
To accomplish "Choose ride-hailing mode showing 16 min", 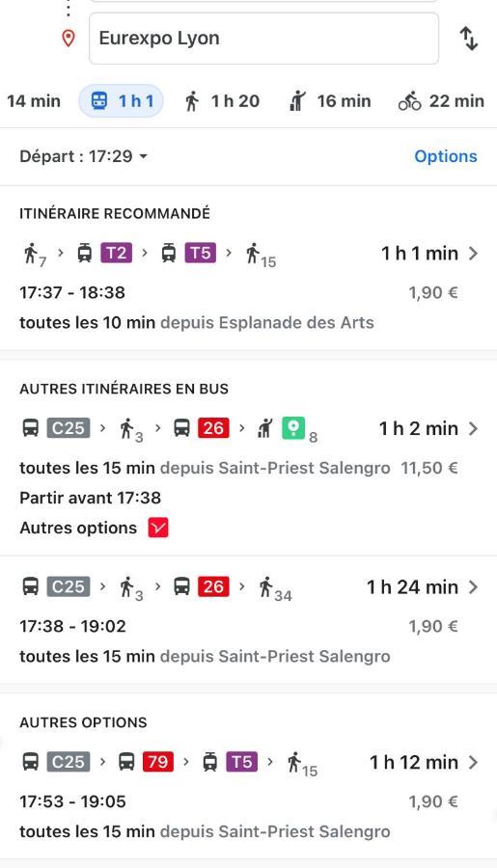I will pos(330,101).
